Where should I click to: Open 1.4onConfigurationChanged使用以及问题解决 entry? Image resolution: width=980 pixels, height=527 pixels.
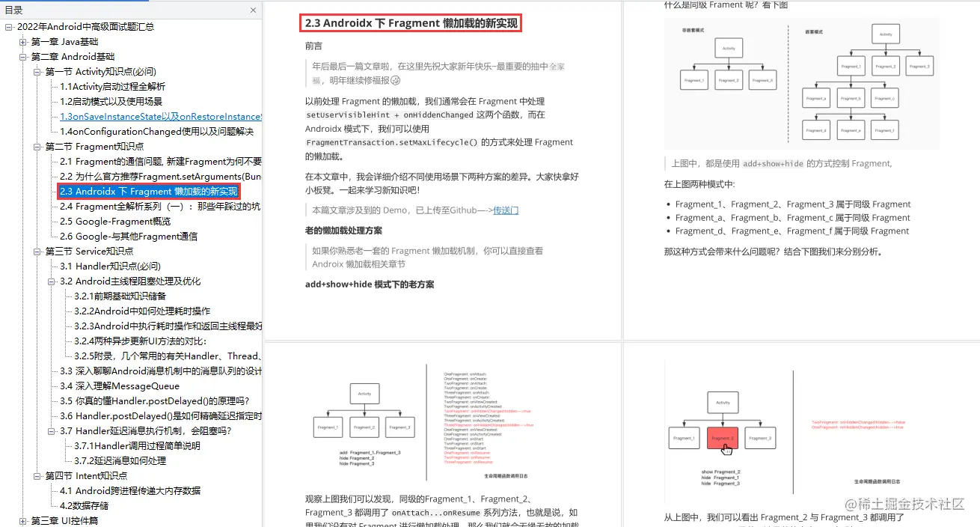pyautogui.click(x=156, y=132)
